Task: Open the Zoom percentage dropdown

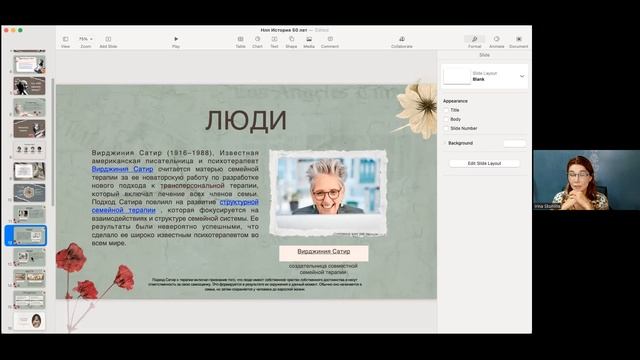Action: tap(86, 39)
